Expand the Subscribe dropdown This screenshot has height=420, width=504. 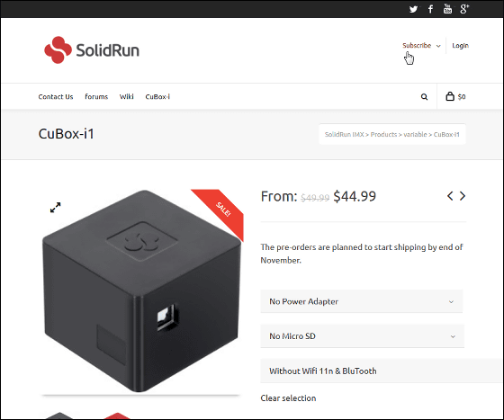(x=421, y=46)
